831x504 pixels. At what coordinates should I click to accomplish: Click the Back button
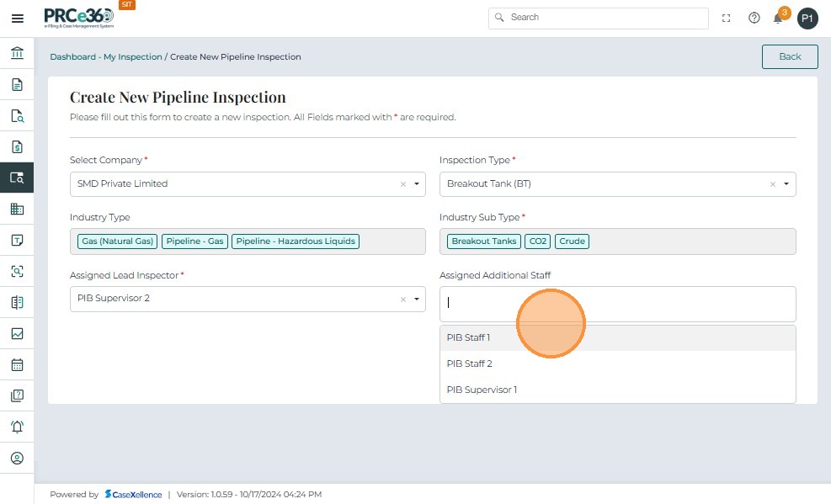pyautogui.click(x=789, y=56)
